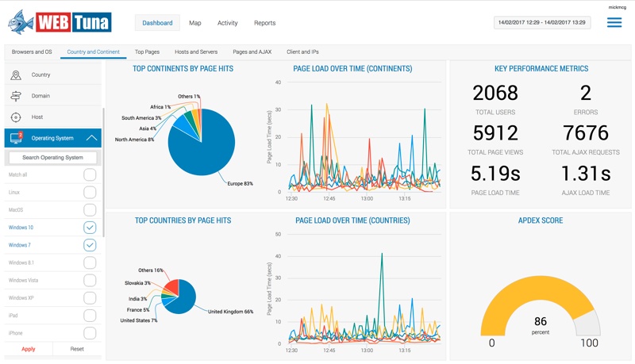Viewport: 635px width, 364px height.
Task: Open the hamburger menu icon
Action: tap(614, 23)
